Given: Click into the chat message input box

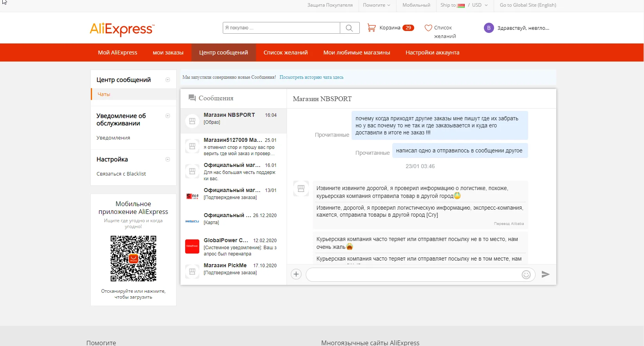Looking at the screenshot, I should tap(413, 275).
